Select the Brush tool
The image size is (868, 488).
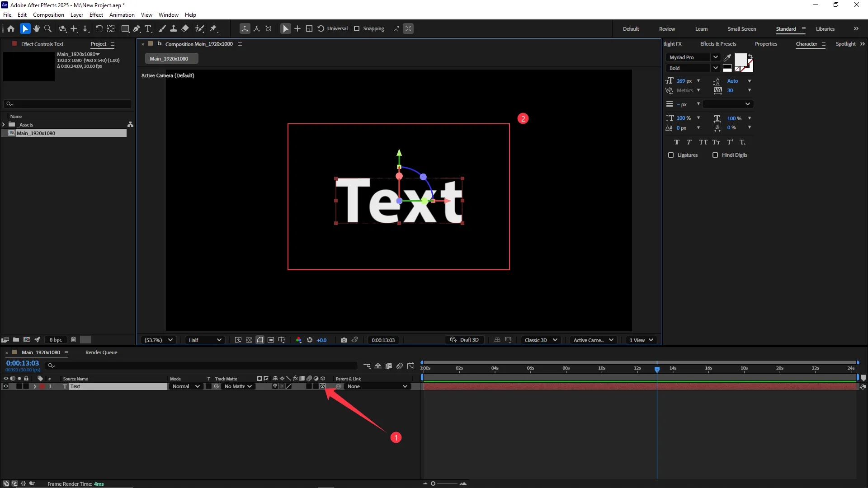tap(162, 28)
